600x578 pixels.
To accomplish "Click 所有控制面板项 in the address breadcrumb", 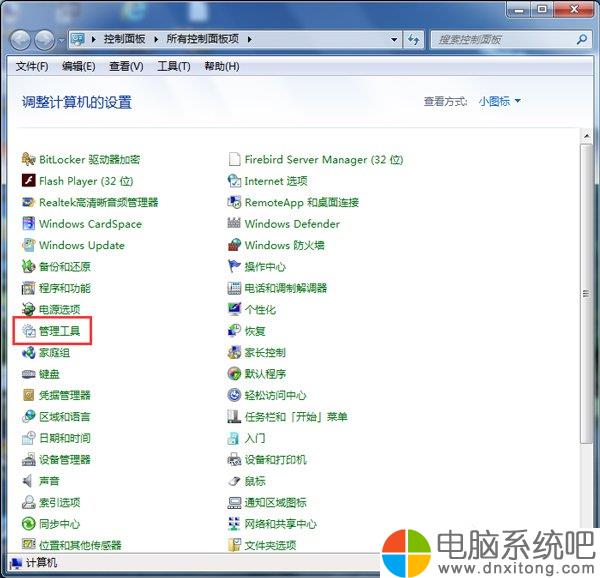I will tap(202, 39).
